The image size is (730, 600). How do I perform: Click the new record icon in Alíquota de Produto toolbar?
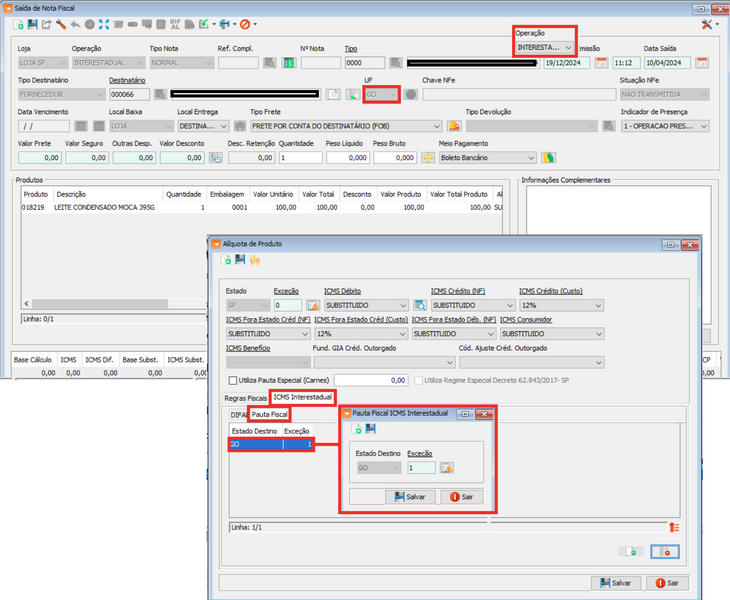[226, 261]
